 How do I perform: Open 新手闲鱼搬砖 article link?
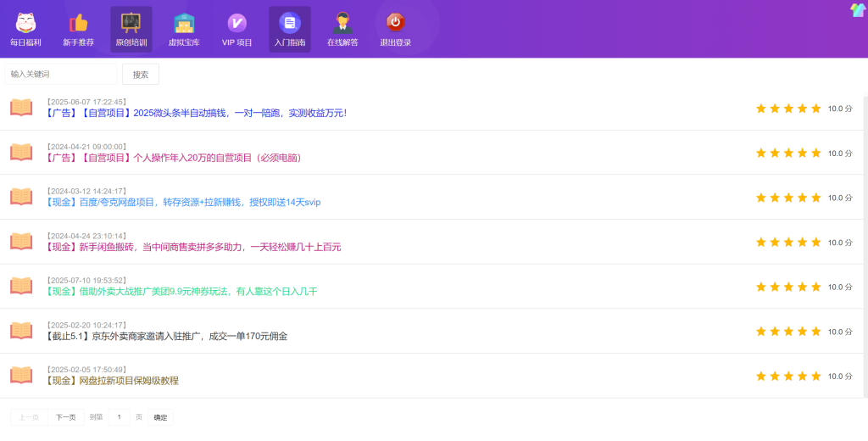[x=193, y=247]
